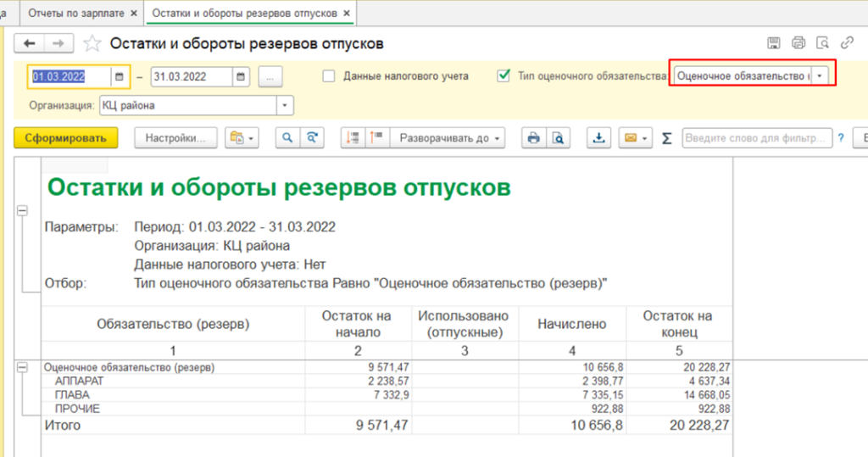Image resolution: width=868 pixels, height=457 pixels.
Task: Expand the Организация dropdown list
Action: tap(285, 106)
